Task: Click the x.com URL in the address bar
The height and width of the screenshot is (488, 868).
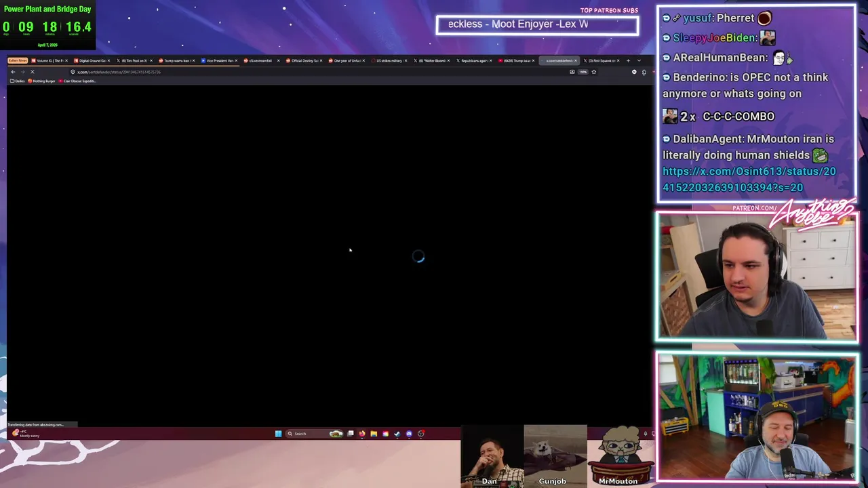Action: (x=119, y=72)
